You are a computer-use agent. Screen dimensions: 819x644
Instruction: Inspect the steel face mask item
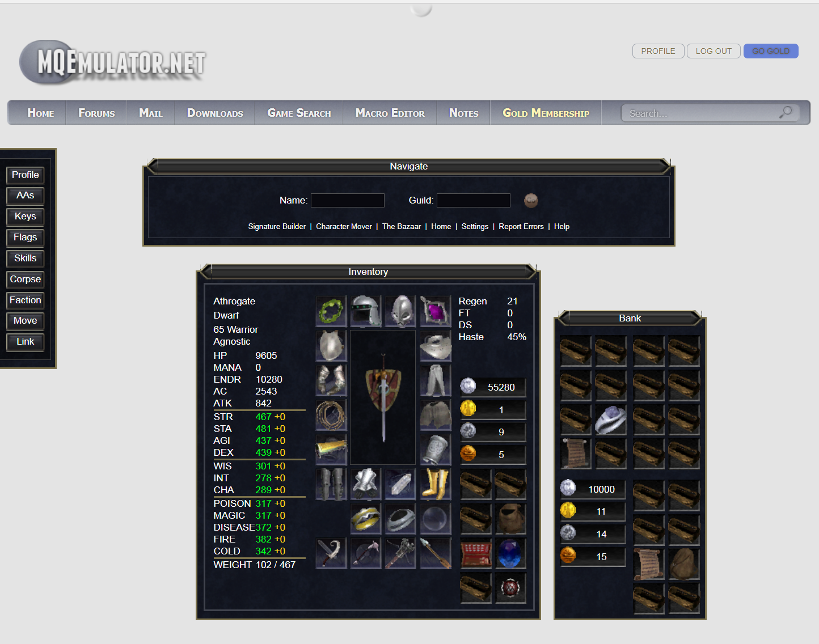tap(400, 311)
